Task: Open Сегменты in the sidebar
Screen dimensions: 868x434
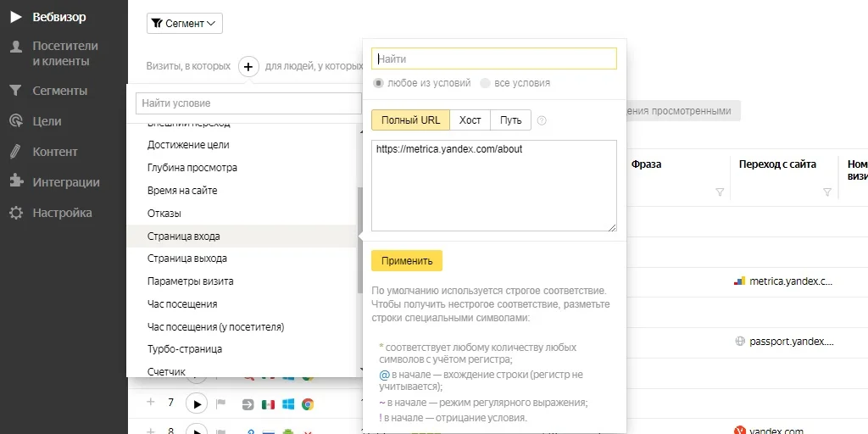Action: pos(60,91)
